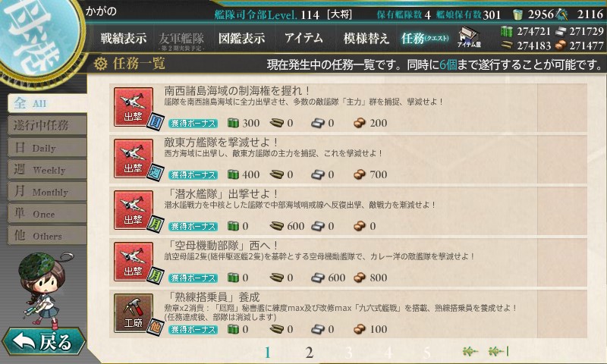
Task: Jump to last page arrow icon
Action: click(498, 351)
